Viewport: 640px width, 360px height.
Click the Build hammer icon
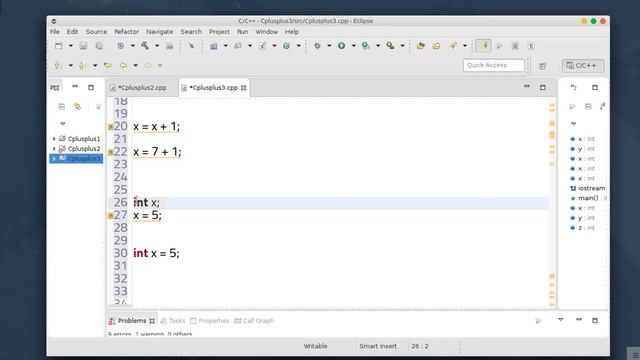[x=145, y=46]
